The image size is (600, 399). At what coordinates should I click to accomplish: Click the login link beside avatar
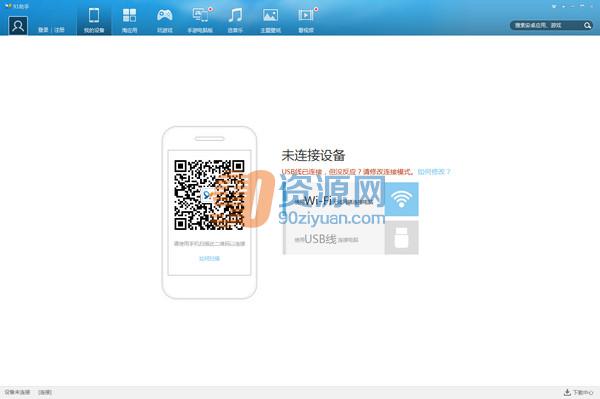43,30
